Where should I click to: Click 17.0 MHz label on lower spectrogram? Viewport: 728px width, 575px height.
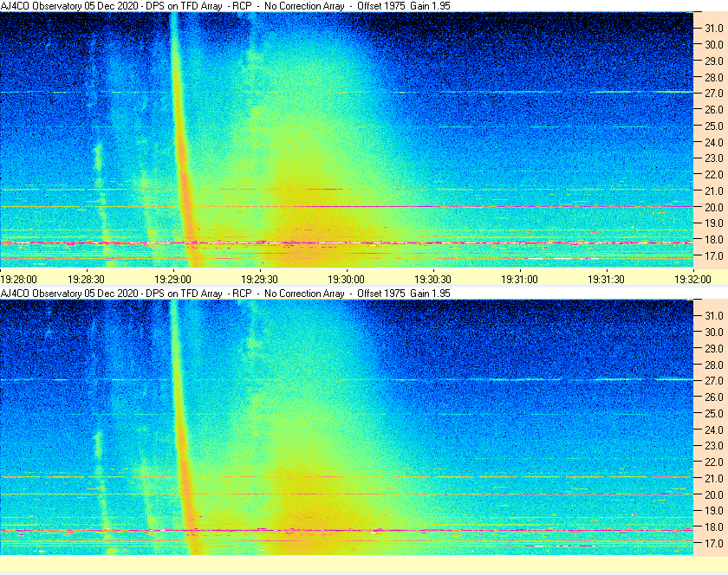pyautogui.click(x=714, y=544)
